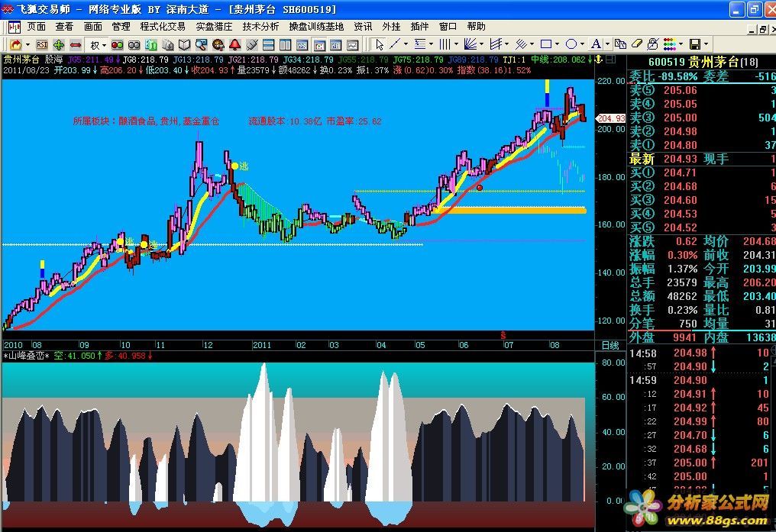Click the open book icon
The image size is (776, 532).
click(x=185, y=44)
